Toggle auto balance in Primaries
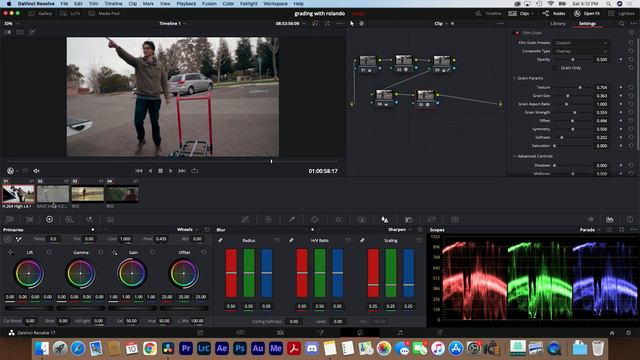This screenshot has height=360, width=640. 7,239
